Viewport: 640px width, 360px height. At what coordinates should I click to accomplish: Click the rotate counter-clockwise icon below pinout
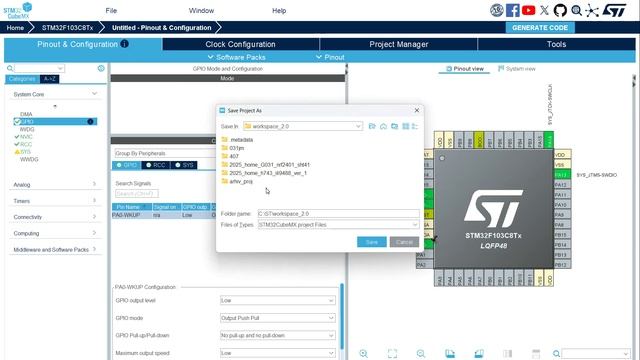479,353
